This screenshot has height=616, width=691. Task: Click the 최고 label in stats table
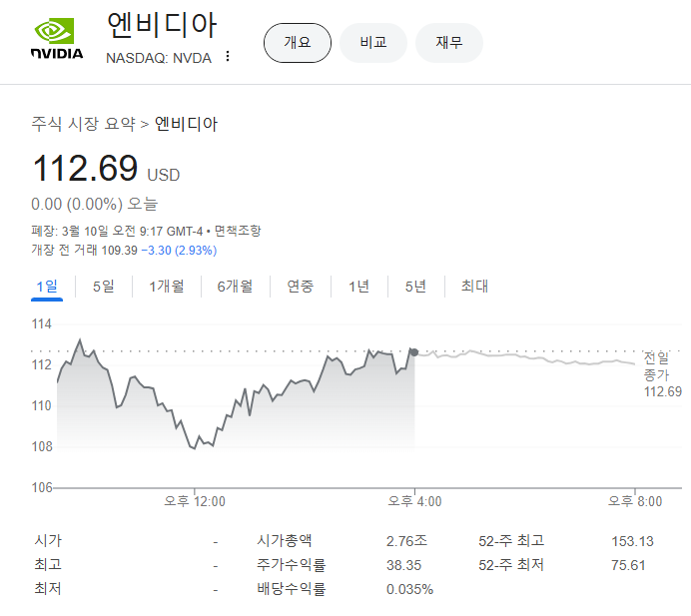48,565
